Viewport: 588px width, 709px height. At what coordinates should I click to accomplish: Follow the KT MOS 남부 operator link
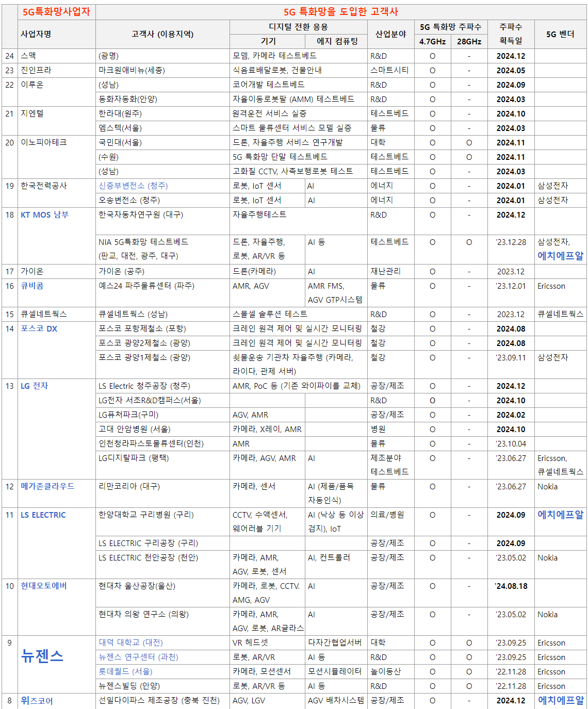tap(44, 215)
